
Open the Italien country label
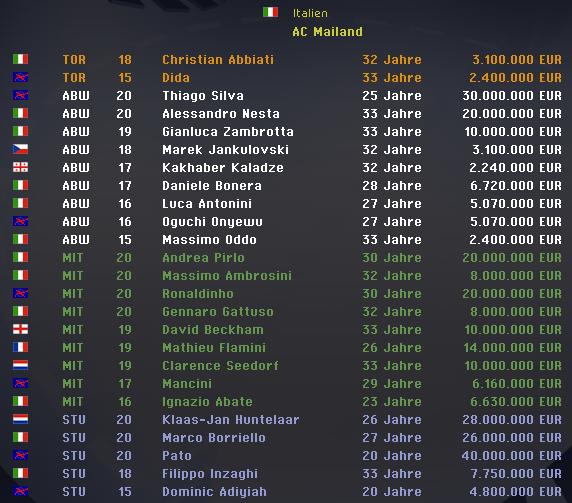(x=310, y=13)
